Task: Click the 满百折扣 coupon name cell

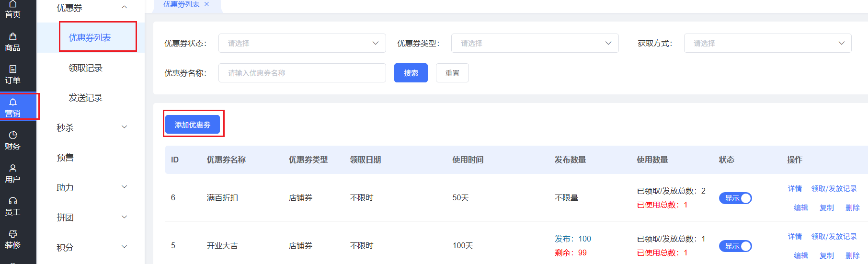Action: 222,198
